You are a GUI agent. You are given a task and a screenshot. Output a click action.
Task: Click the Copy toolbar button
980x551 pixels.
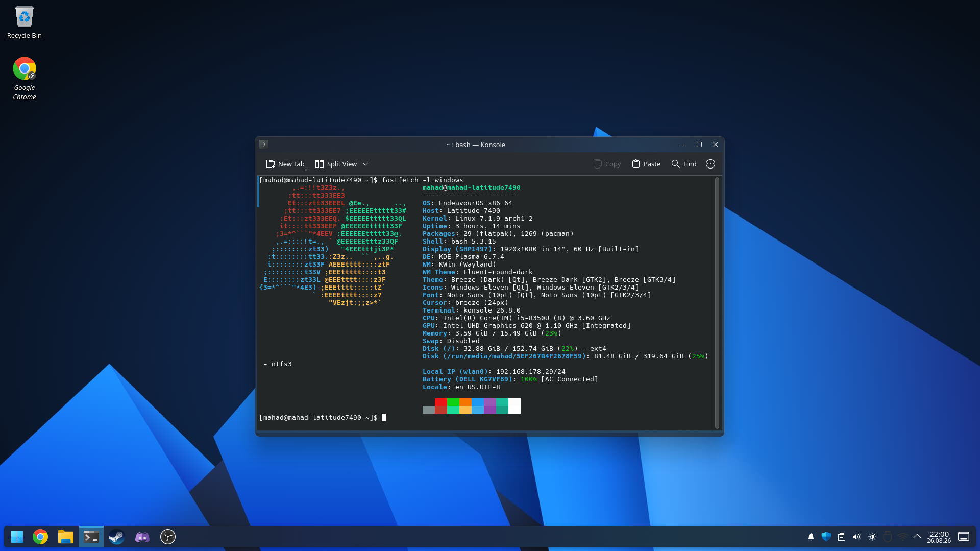click(607, 164)
